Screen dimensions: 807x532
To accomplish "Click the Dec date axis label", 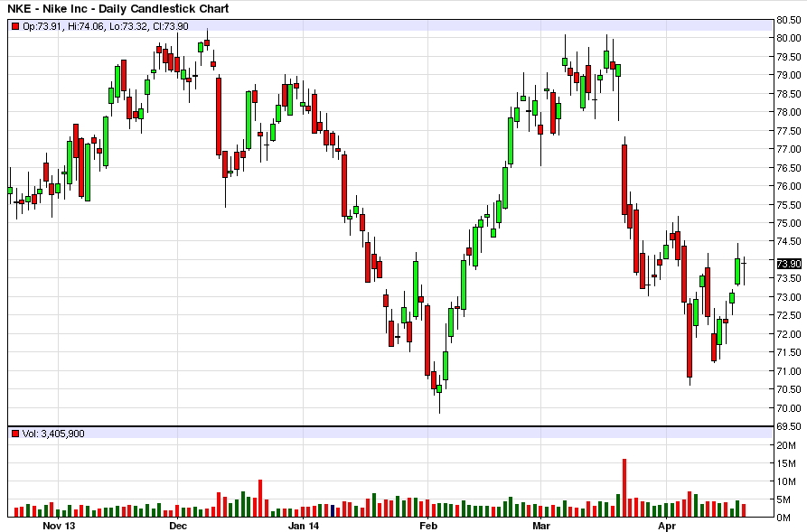I will pyautogui.click(x=177, y=526).
